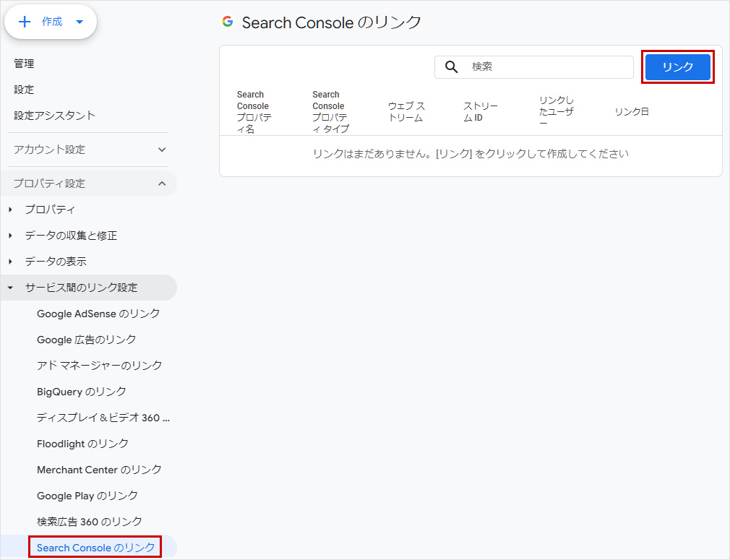
Task: Expand the データの収集と修正 tree item
Action: coord(71,236)
